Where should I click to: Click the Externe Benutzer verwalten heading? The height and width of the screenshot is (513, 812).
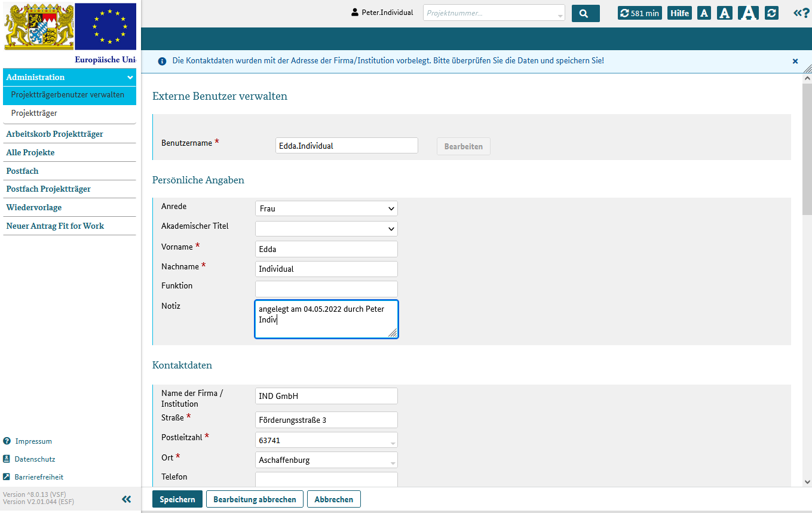(x=220, y=96)
